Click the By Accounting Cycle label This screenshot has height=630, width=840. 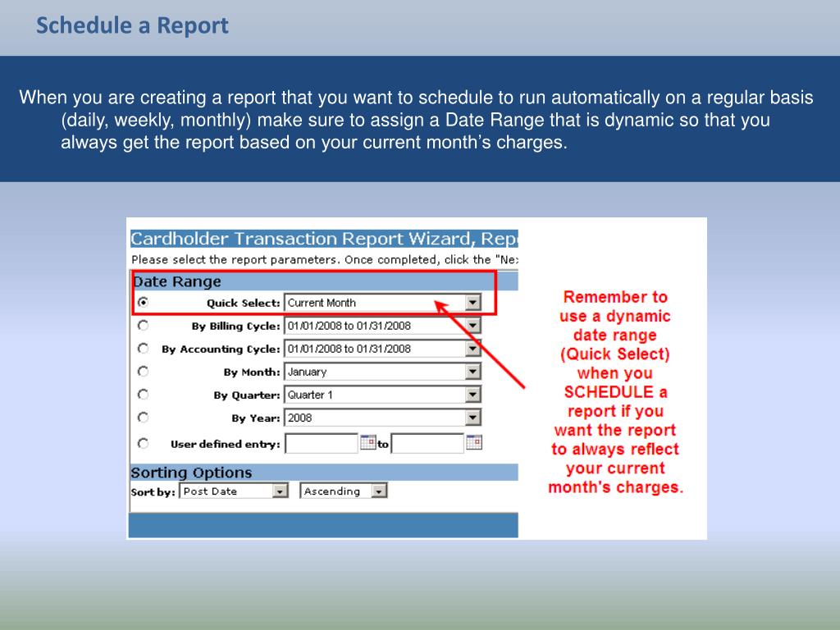(x=221, y=349)
